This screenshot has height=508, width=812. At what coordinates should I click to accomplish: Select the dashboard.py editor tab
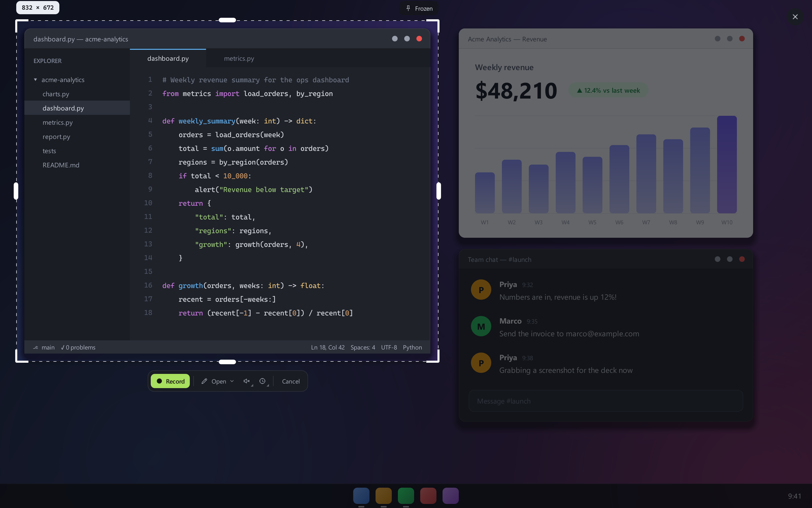click(x=168, y=58)
